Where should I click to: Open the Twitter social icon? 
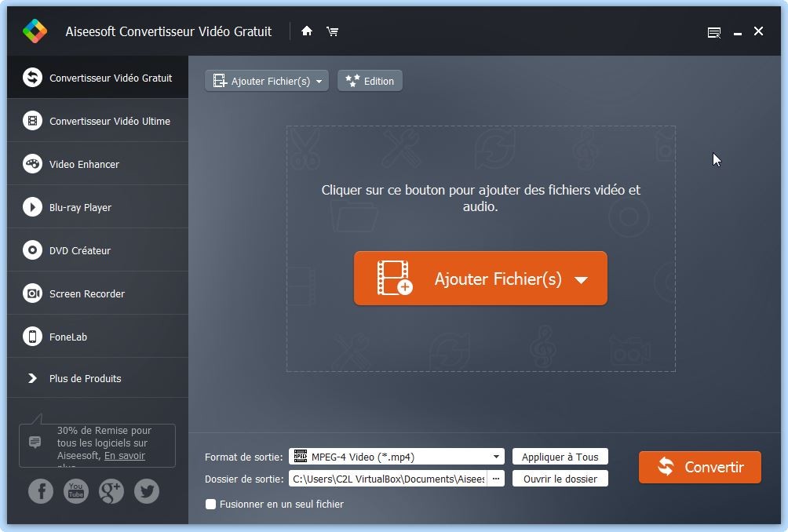[x=147, y=491]
